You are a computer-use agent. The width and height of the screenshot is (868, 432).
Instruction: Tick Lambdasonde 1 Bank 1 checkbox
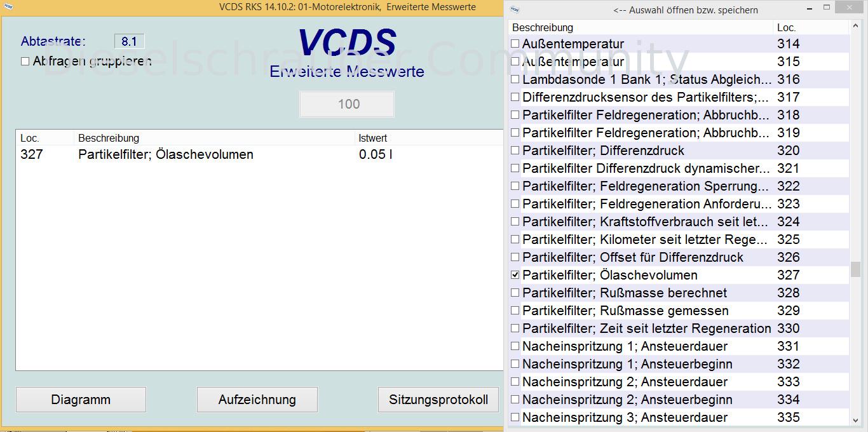pyautogui.click(x=515, y=79)
